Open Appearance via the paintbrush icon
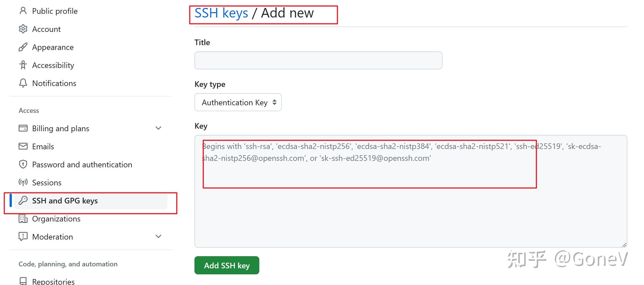The image size is (644, 285). click(23, 47)
